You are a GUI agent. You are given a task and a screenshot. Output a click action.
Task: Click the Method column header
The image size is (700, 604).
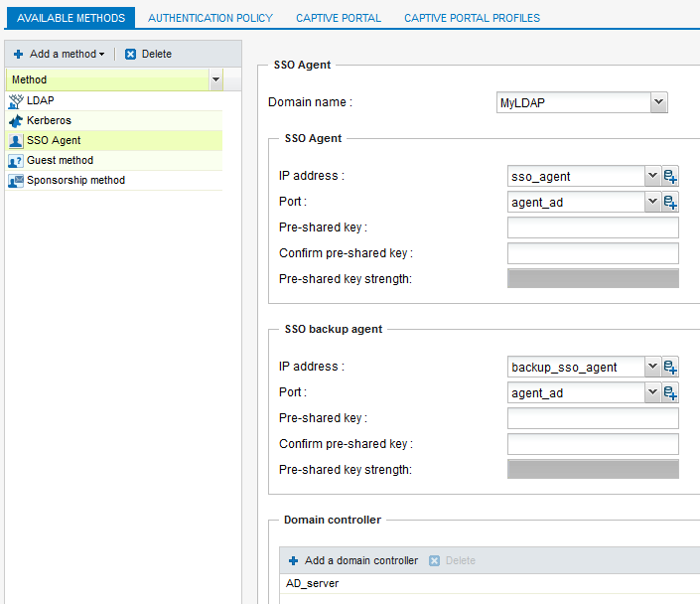coord(107,79)
